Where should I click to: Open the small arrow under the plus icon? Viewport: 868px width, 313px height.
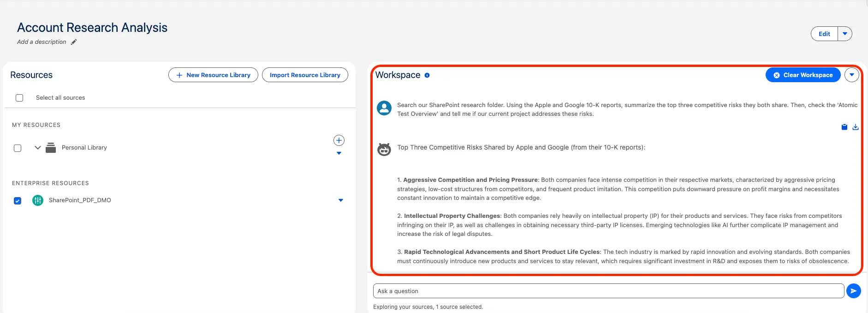tap(339, 153)
